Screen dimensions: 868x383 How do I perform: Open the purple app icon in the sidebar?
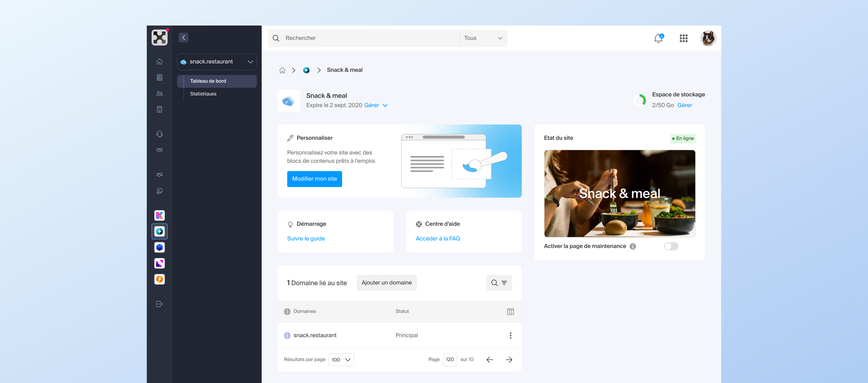click(159, 263)
